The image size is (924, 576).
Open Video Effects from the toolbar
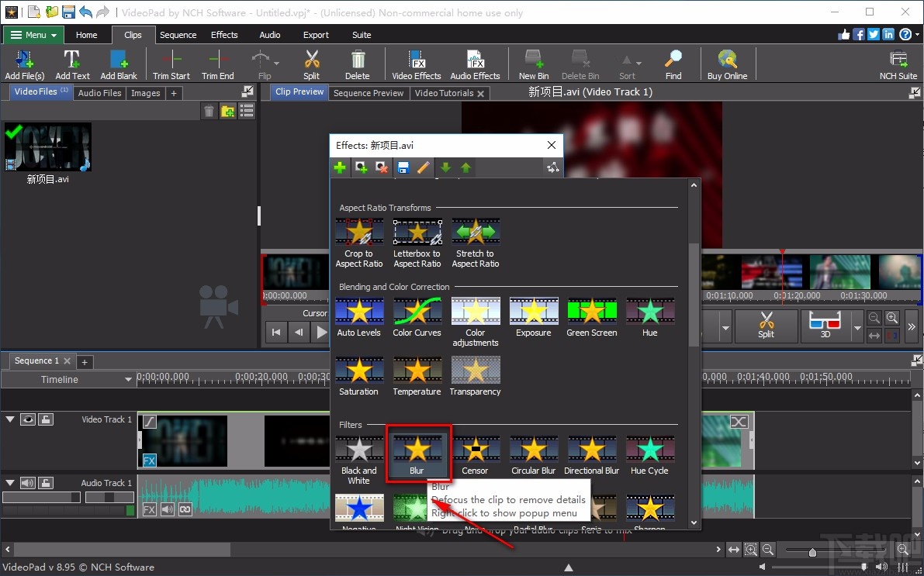(x=416, y=64)
